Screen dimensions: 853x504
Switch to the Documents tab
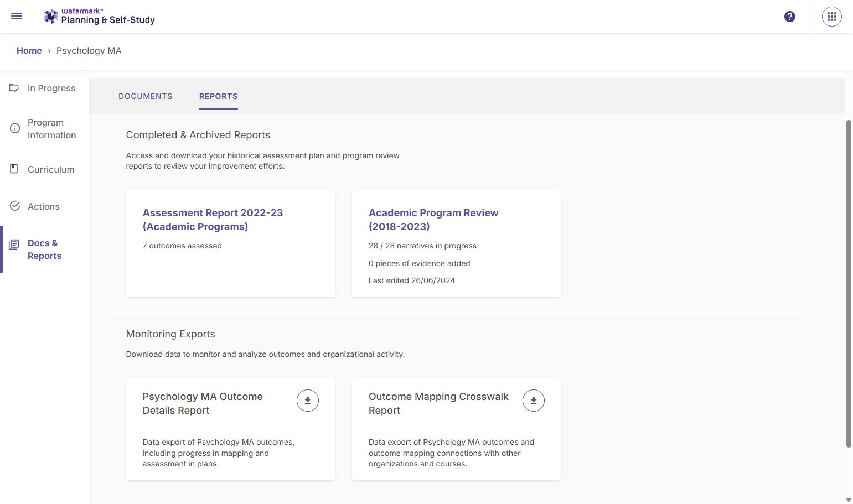tap(146, 96)
